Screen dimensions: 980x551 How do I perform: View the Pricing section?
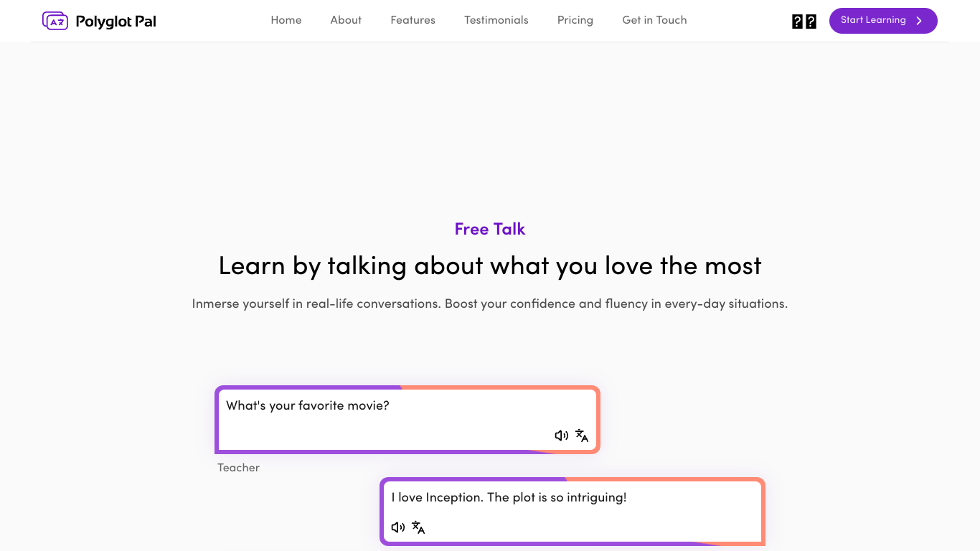click(575, 20)
